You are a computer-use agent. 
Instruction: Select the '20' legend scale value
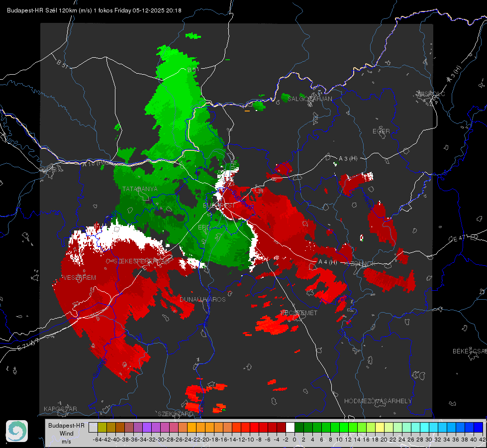[384, 440]
